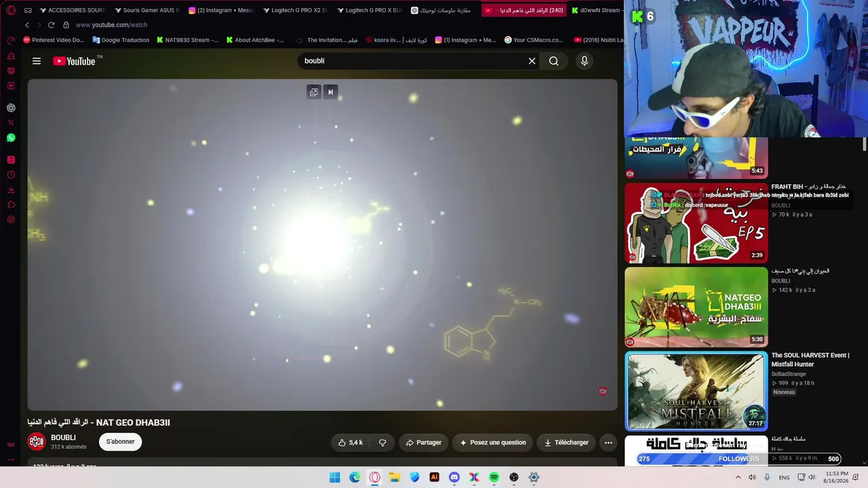Open Posez une question assistant
868x488 pixels.
[x=493, y=443]
